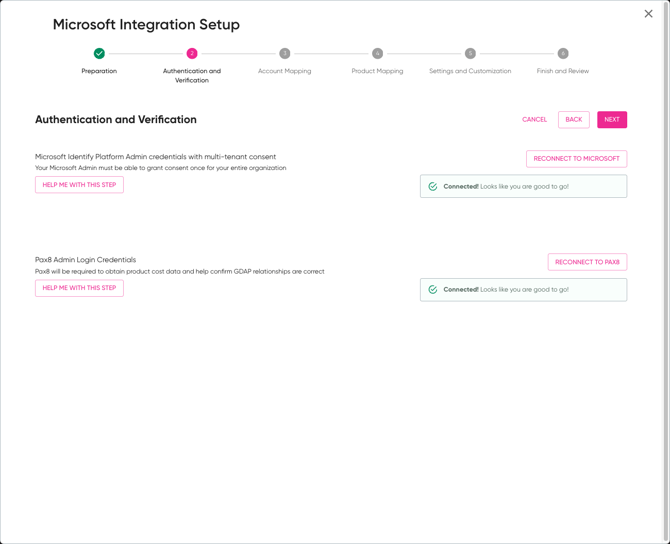Go to step 5 circle in stepper

[x=470, y=53]
